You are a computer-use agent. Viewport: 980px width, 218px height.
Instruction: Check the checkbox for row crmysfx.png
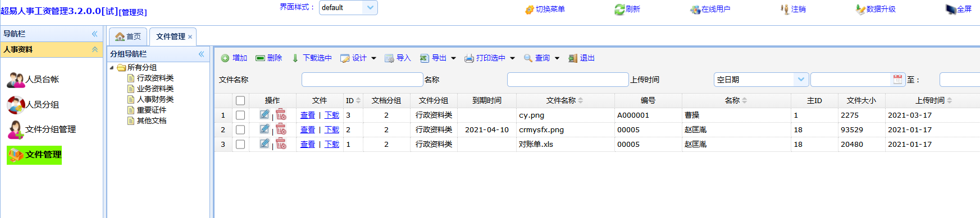click(240, 129)
